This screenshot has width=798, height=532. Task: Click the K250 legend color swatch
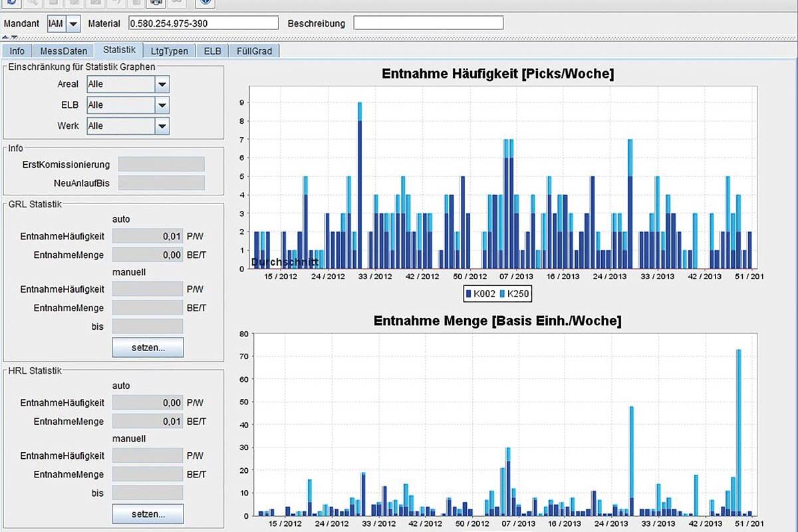pos(502,293)
